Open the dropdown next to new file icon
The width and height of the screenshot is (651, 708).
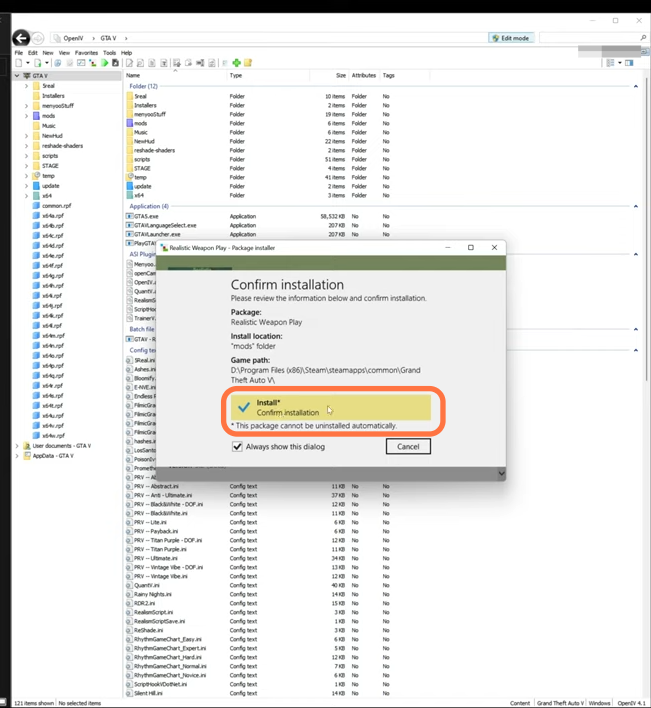[x=28, y=63]
